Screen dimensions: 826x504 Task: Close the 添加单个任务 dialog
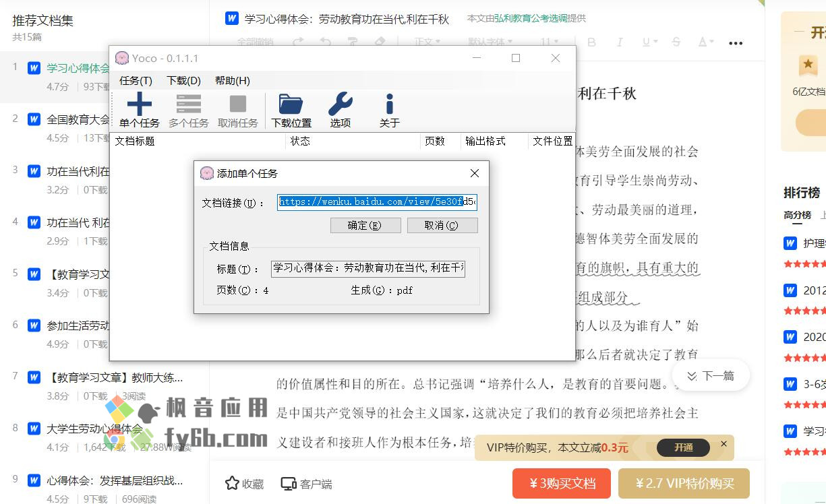point(475,173)
